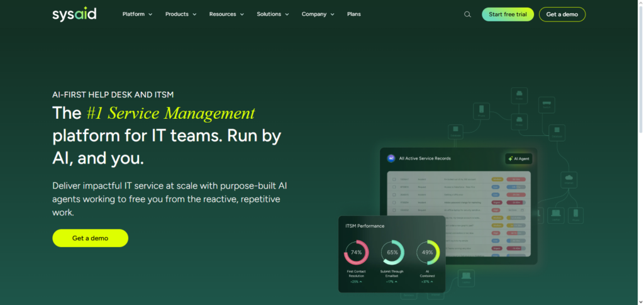Go to the Plans page
The width and height of the screenshot is (644, 305).
point(354,14)
